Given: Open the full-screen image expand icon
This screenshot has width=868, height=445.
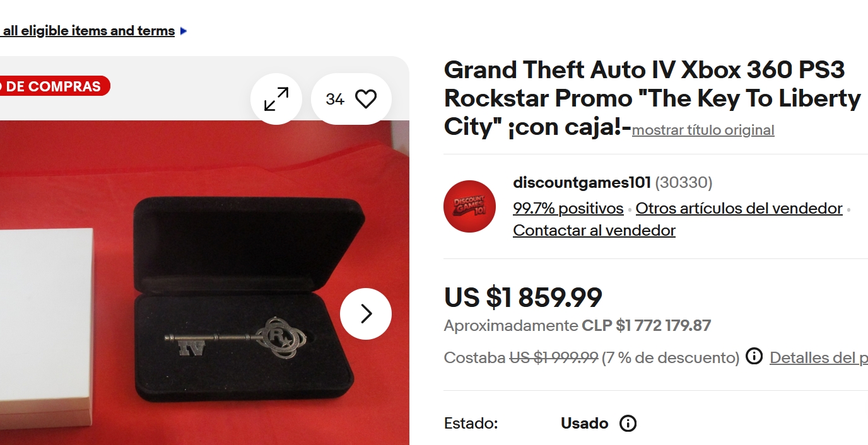Looking at the screenshot, I should pos(276,99).
